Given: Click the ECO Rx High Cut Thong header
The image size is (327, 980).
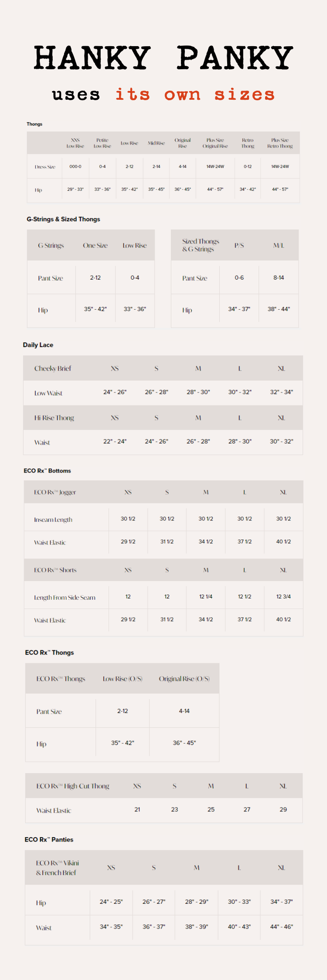Looking at the screenshot, I should [73, 786].
